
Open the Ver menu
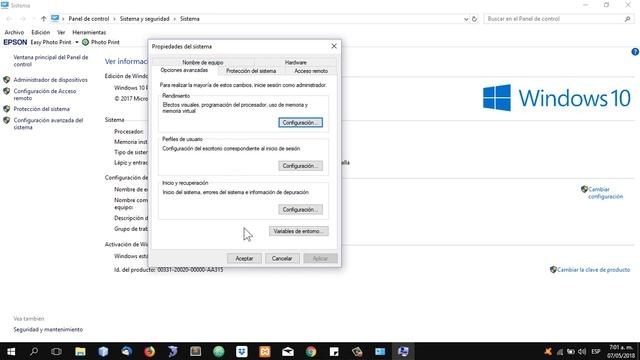click(x=61, y=32)
